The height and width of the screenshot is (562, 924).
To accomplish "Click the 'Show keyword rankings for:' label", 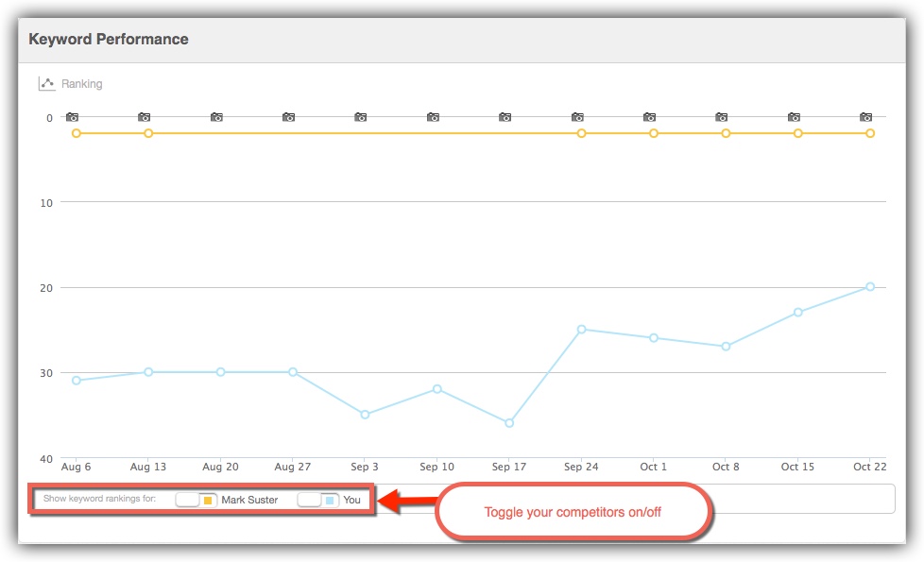I will 99,499.
